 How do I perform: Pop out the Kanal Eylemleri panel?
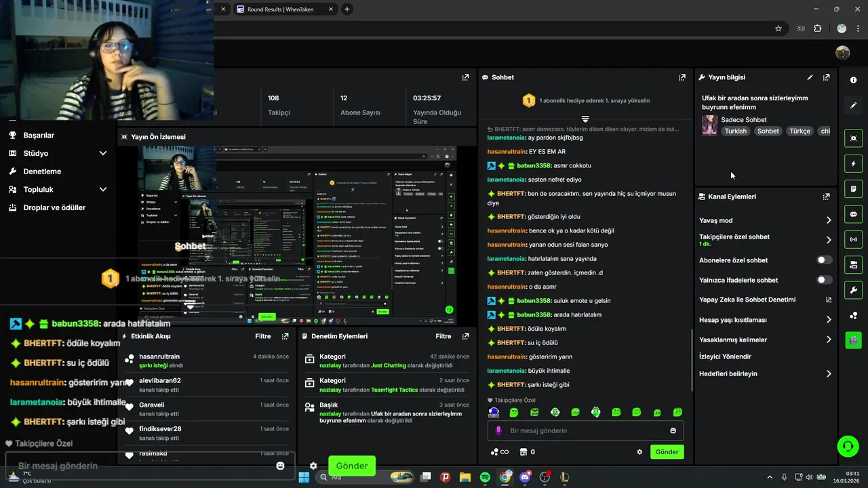point(826,197)
